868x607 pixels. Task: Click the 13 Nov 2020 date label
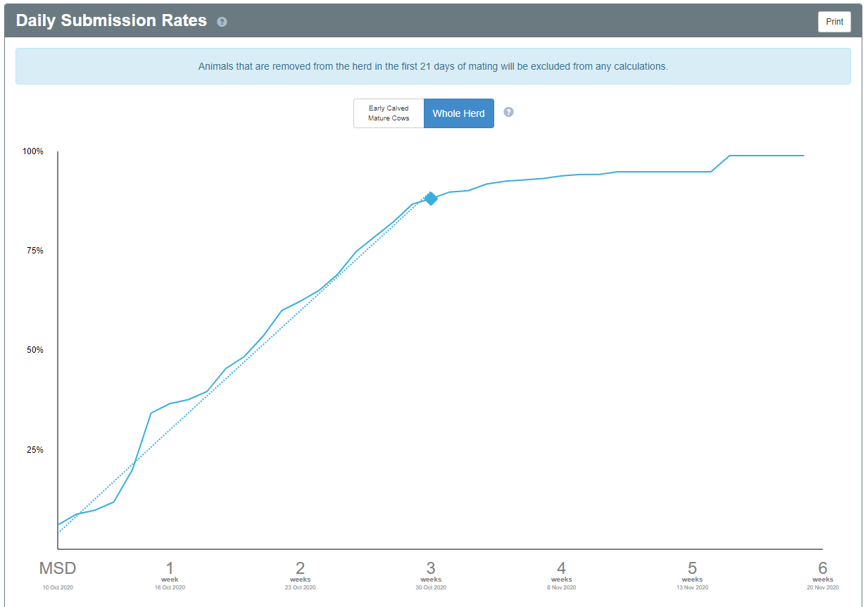[x=693, y=587]
